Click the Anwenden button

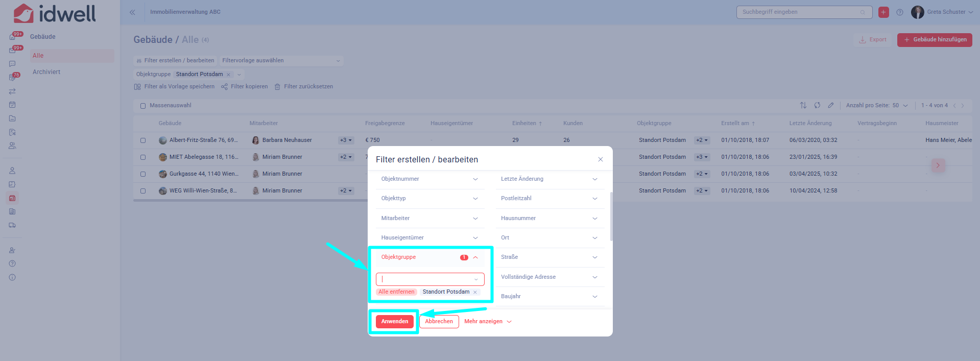[394, 322]
